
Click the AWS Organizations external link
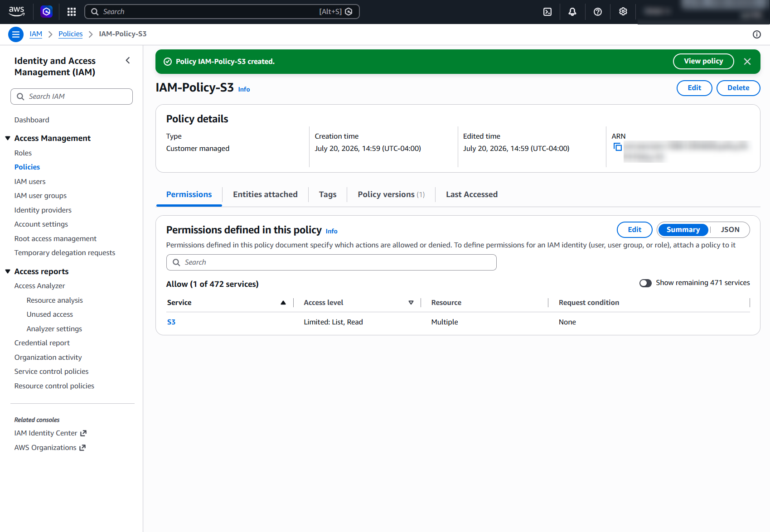click(x=50, y=448)
